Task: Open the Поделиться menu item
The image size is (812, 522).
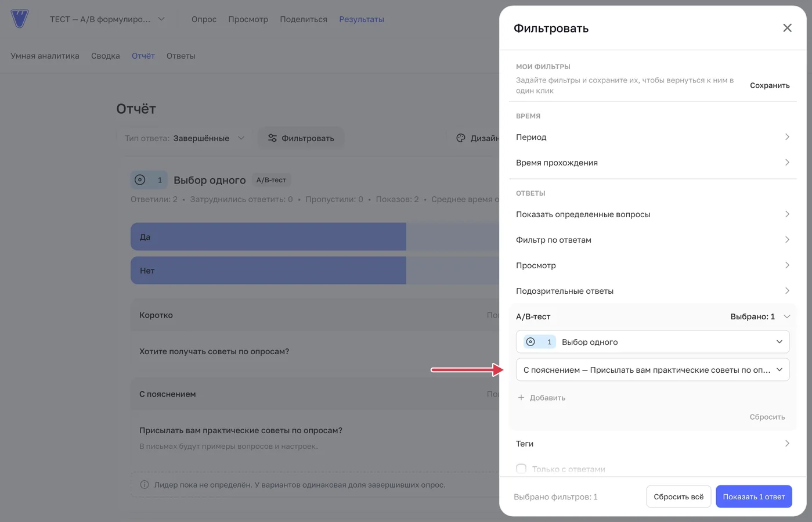Action: point(304,19)
